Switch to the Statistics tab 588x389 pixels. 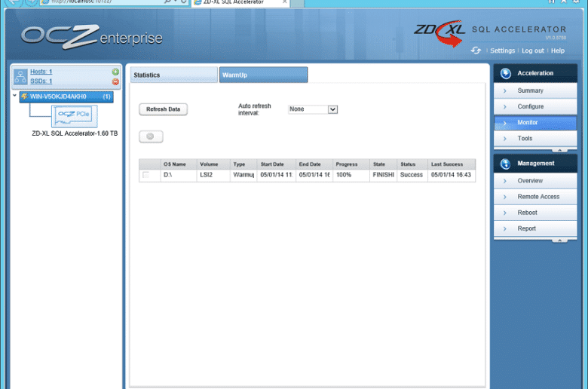click(x=174, y=75)
